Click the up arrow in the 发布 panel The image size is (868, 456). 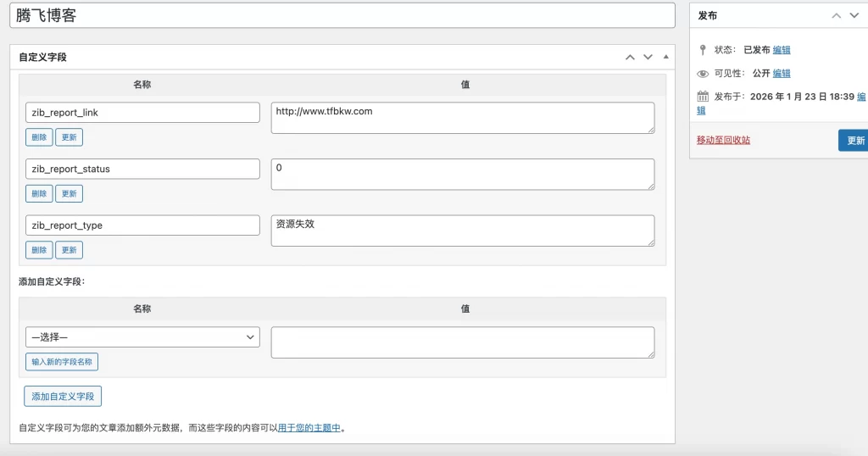pyautogui.click(x=836, y=16)
